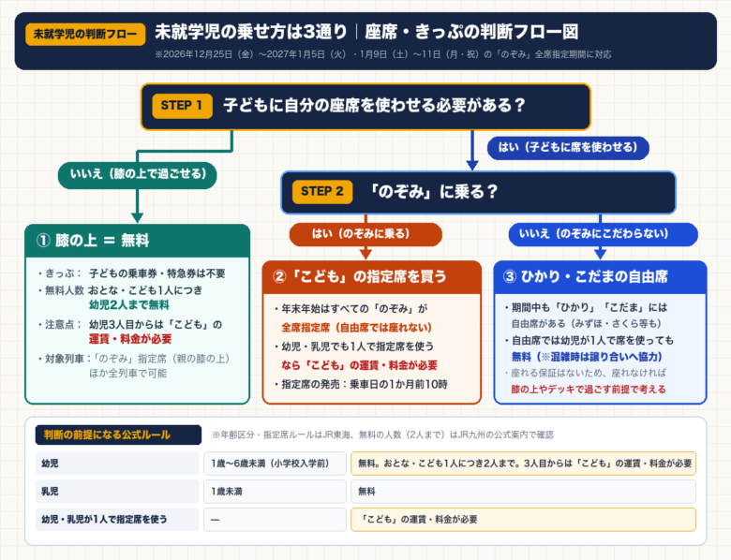Click question 「のぞみ」に乗る？
The height and width of the screenshot is (560, 731).
point(433,191)
